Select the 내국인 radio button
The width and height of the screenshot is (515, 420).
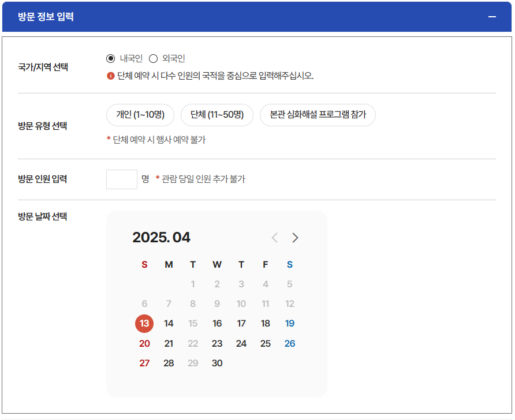111,58
